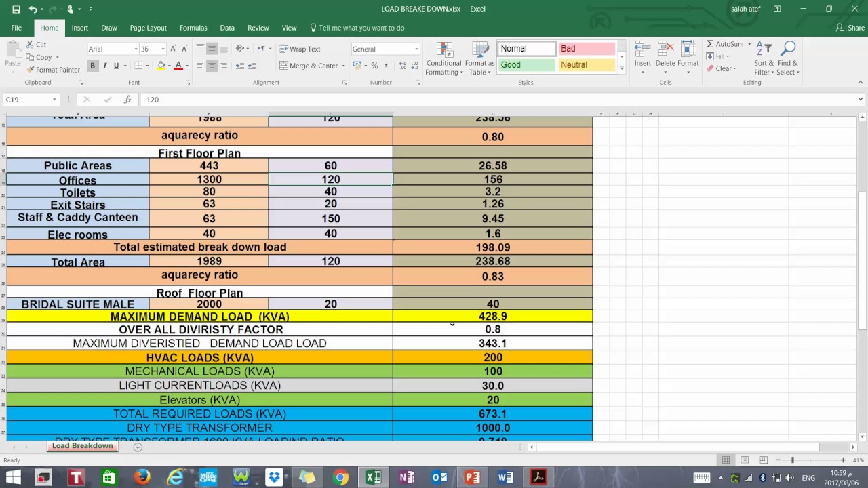Click the AutoSum sigma button
Screen dimensions: 868x488
coord(725,44)
